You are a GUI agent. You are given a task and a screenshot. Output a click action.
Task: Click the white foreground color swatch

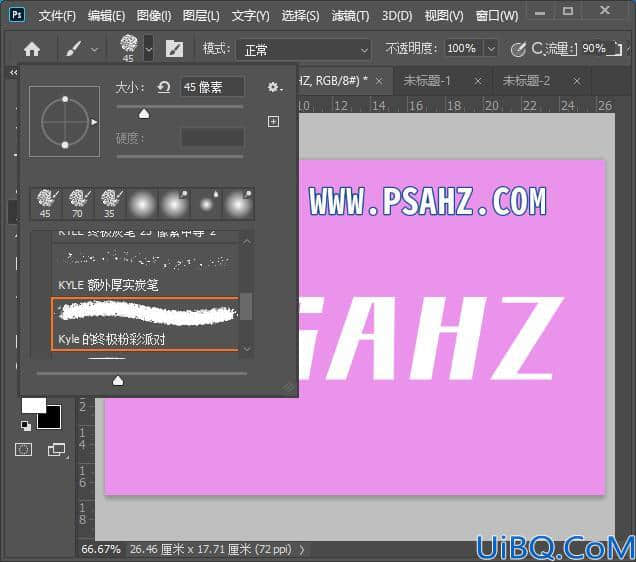point(32,405)
